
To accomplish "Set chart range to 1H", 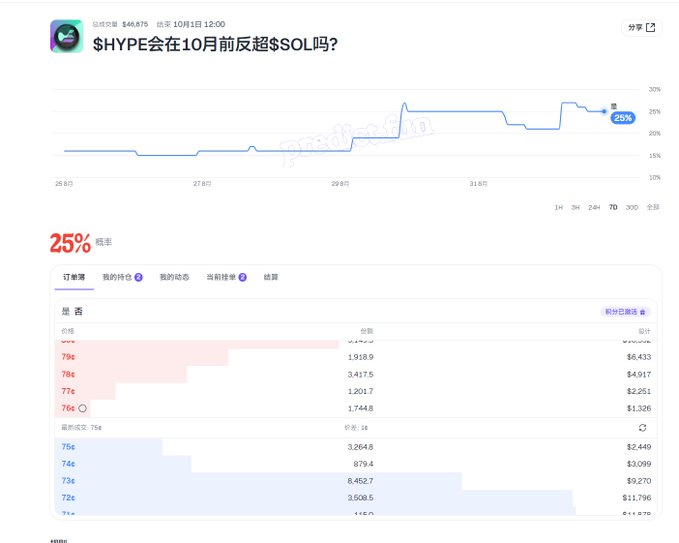I will 559,207.
